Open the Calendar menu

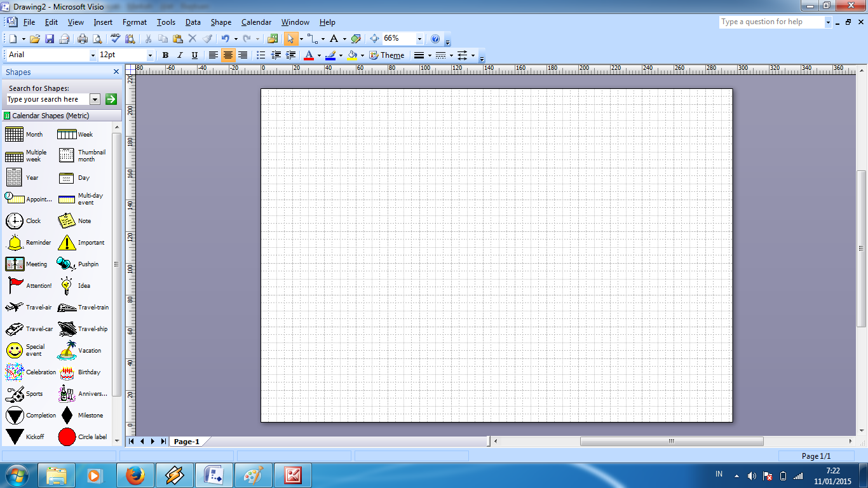pyautogui.click(x=255, y=22)
